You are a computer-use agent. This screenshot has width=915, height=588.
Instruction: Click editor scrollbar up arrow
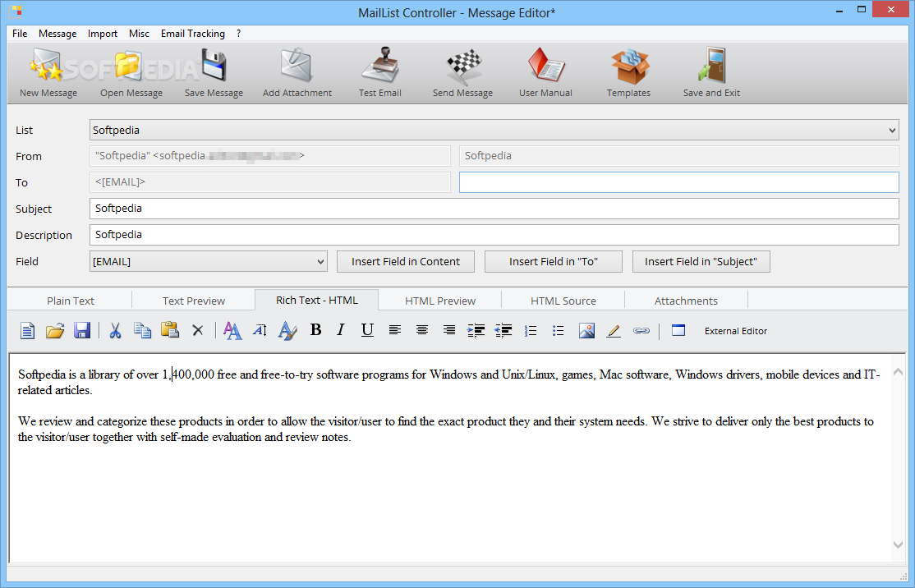[898, 371]
